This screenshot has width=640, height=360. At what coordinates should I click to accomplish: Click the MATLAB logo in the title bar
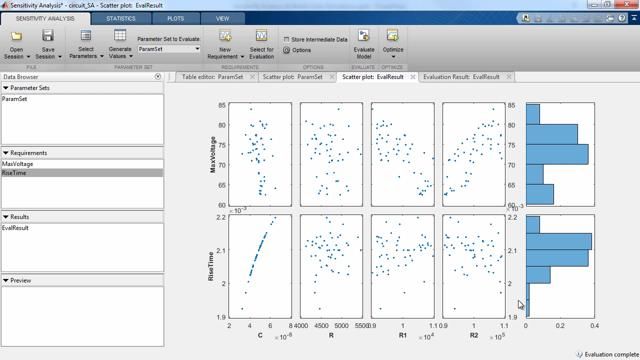click(4, 5)
